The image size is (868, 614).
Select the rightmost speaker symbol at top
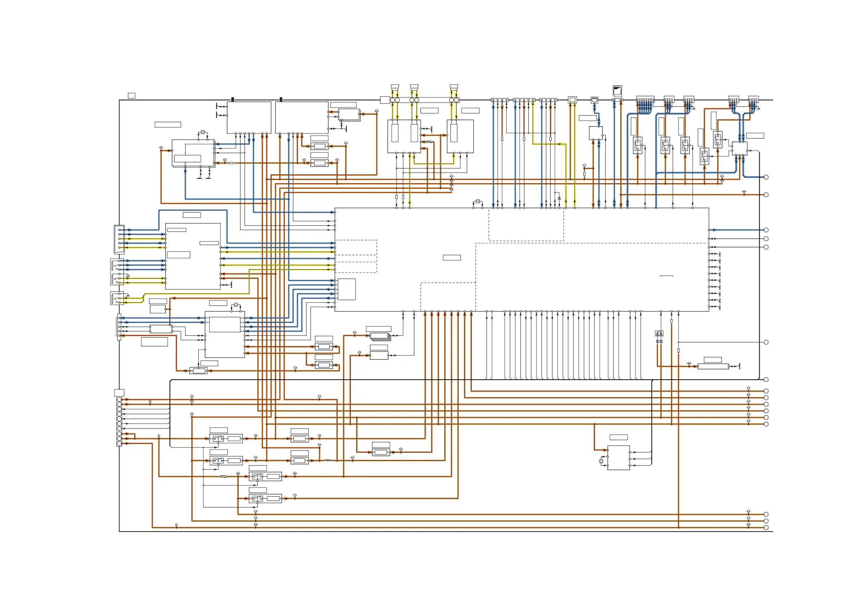(x=454, y=87)
